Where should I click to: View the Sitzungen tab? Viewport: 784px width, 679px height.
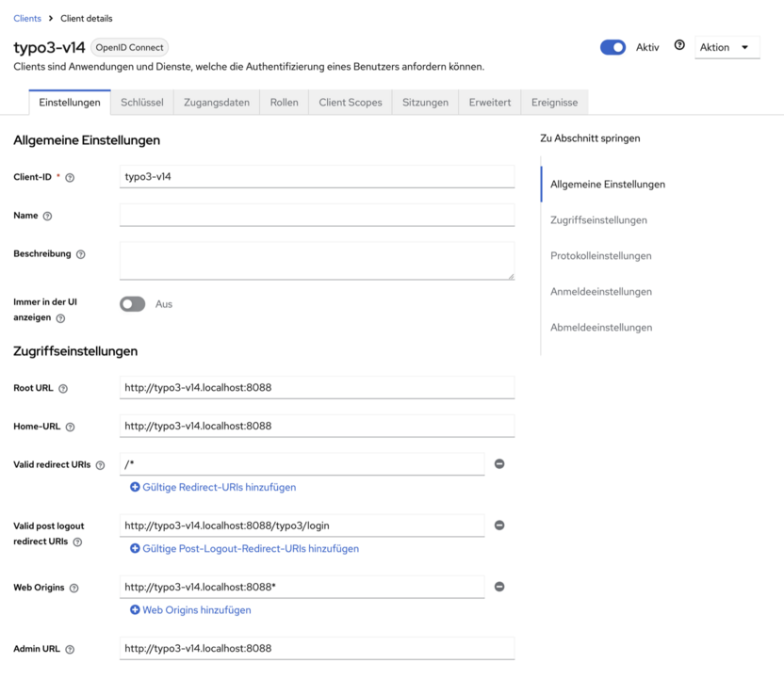click(x=426, y=103)
